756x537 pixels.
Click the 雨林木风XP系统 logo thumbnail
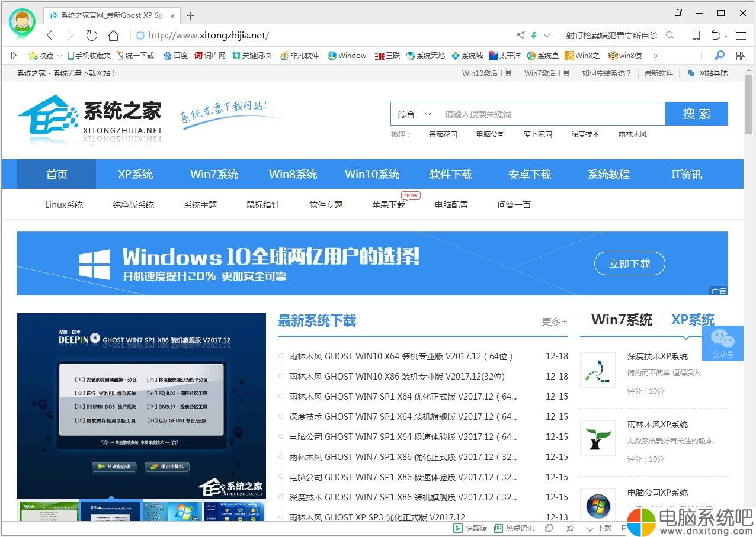click(x=598, y=438)
